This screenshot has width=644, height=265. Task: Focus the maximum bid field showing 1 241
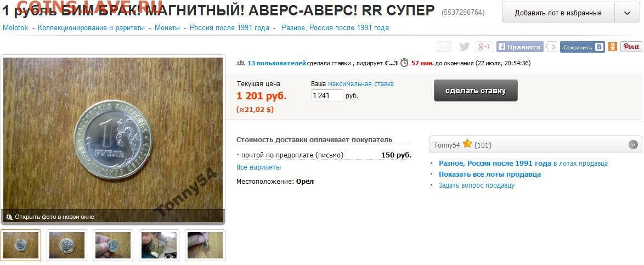(327, 95)
